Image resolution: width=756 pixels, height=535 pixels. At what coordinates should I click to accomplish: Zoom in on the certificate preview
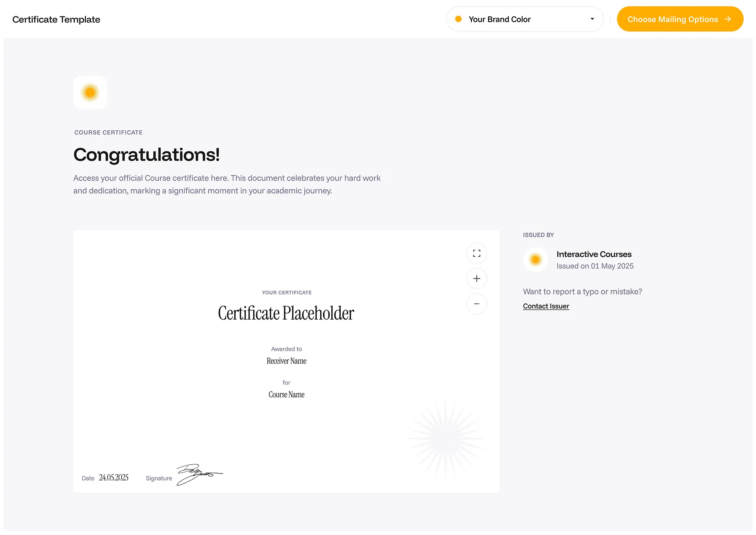pos(477,279)
